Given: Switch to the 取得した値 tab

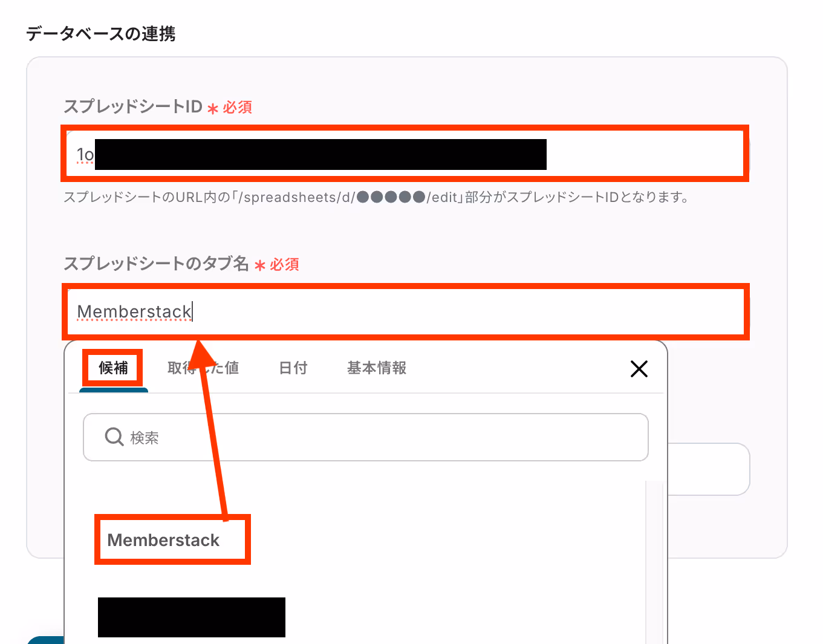Looking at the screenshot, I should point(203,368).
